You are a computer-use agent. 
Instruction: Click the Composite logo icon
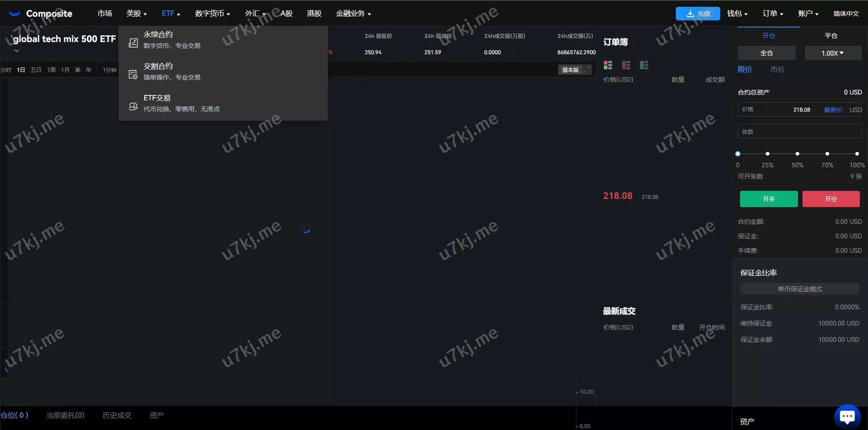pos(14,14)
